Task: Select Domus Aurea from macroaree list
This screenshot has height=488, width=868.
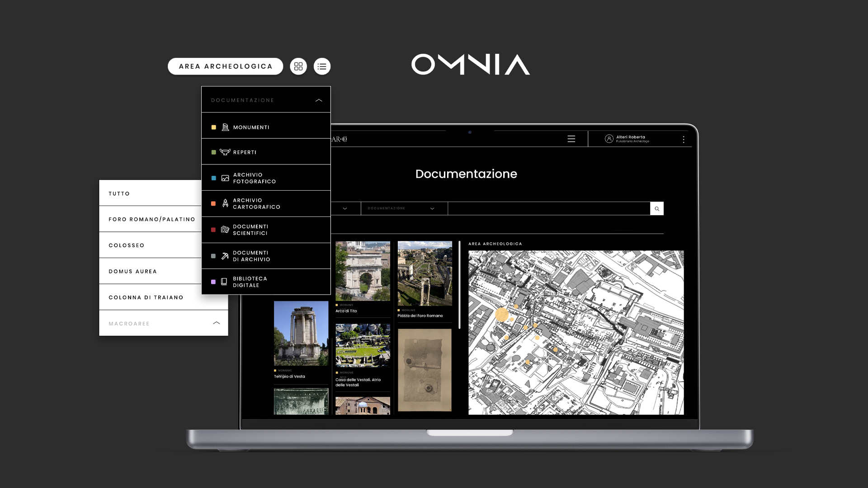Action: (133, 272)
